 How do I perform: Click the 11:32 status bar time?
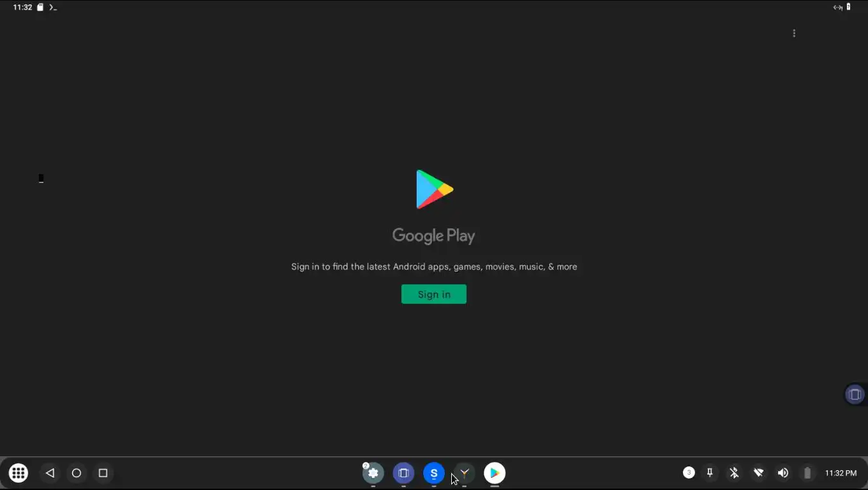pyautogui.click(x=22, y=7)
